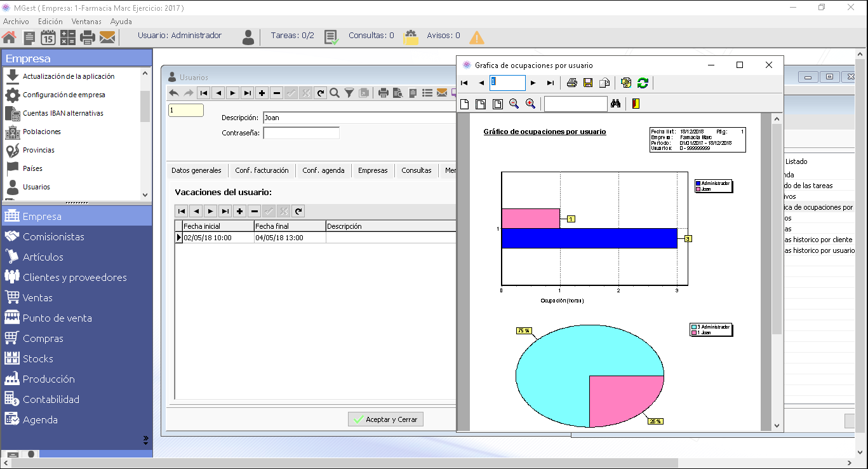The width and height of the screenshot is (868, 469).
Task: Open Provincias item in Empresa list
Action: [39, 150]
